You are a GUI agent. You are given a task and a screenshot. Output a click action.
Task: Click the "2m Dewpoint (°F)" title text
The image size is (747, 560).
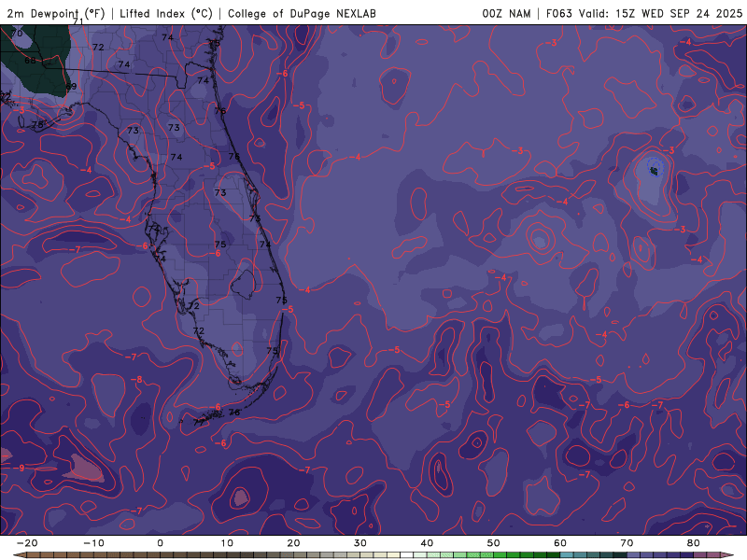click(56, 14)
